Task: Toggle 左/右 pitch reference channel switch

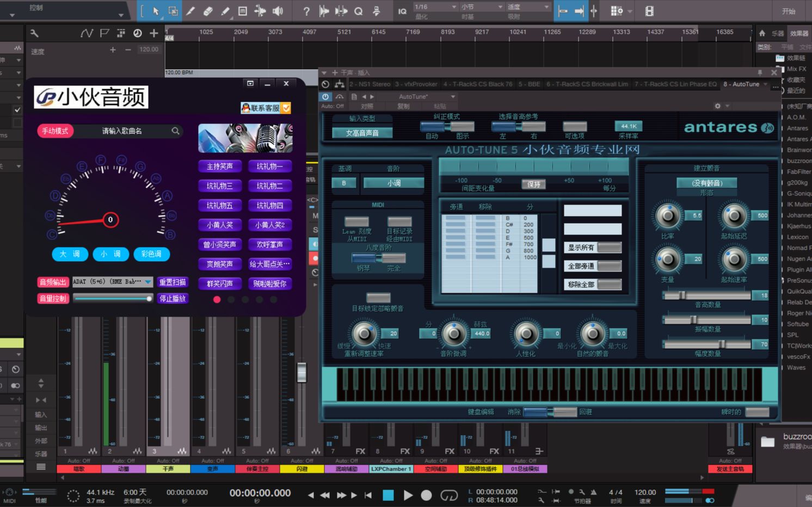Action: [x=518, y=127]
